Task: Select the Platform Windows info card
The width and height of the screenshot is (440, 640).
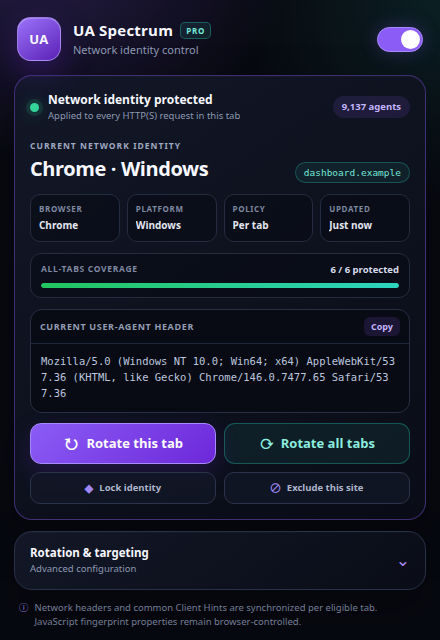Action: (x=171, y=218)
